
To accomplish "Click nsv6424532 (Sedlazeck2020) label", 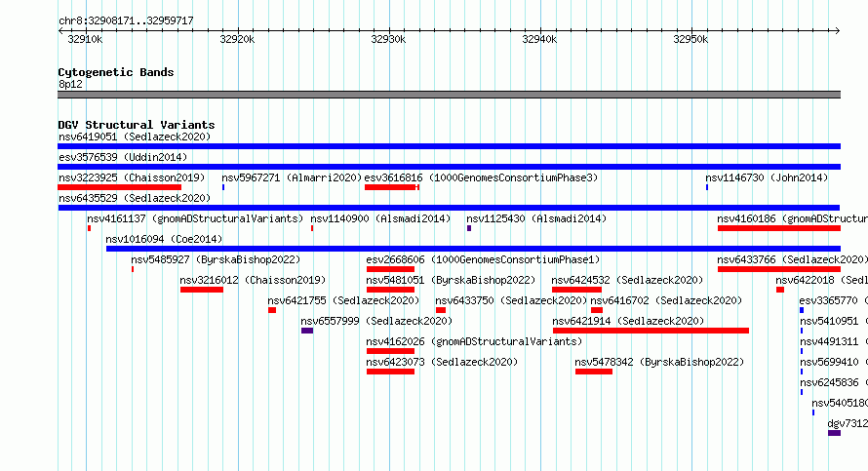I will pyautogui.click(x=628, y=280).
